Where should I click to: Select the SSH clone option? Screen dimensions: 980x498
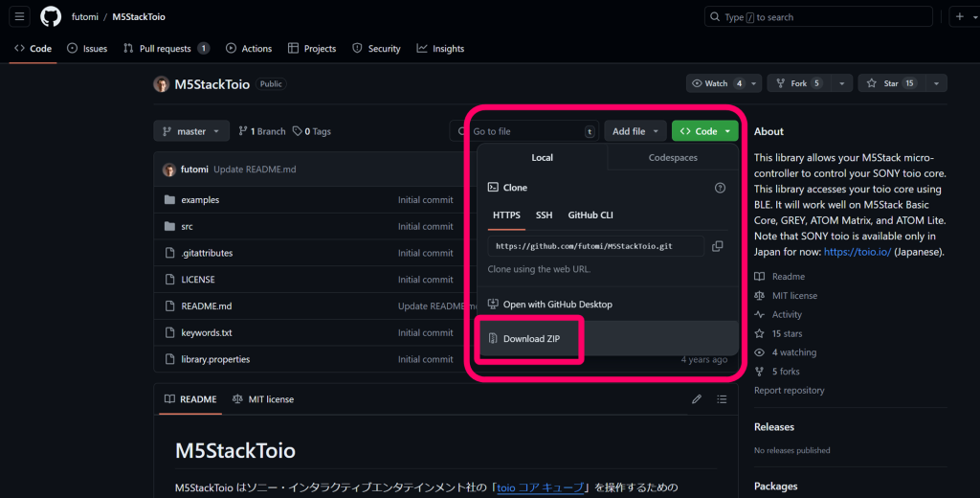[x=544, y=215]
